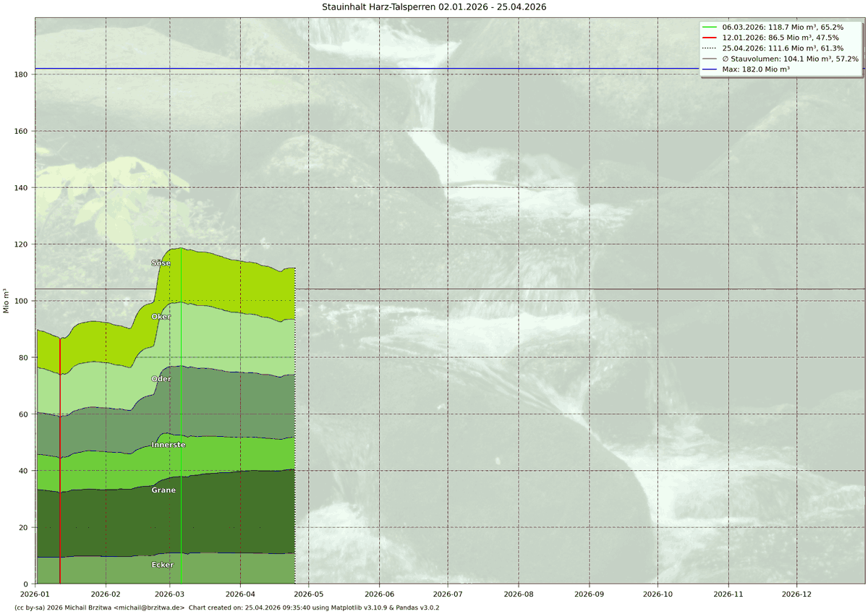Click the red legend line swatch for 12.01.2026
Image resolution: width=868 pixels, height=614 pixels.
pyautogui.click(x=710, y=38)
